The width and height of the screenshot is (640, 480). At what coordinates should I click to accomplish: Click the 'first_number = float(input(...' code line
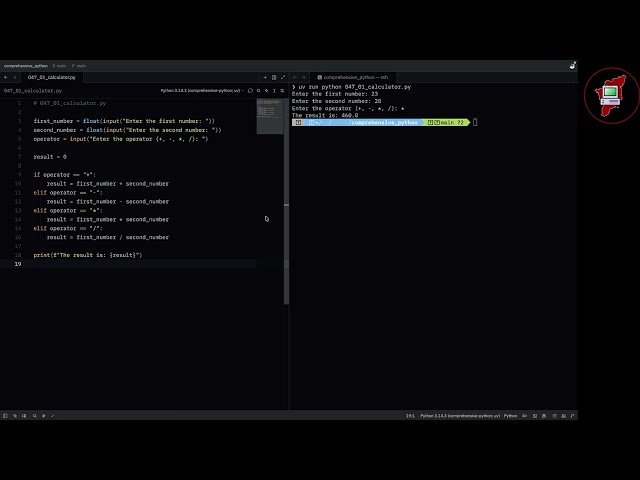[124, 121]
